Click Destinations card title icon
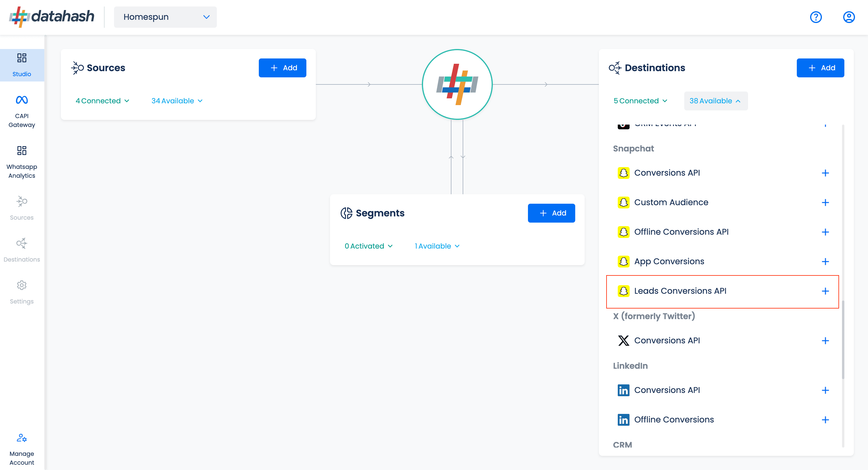Image resolution: width=868 pixels, height=470 pixels. pyautogui.click(x=615, y=68)
